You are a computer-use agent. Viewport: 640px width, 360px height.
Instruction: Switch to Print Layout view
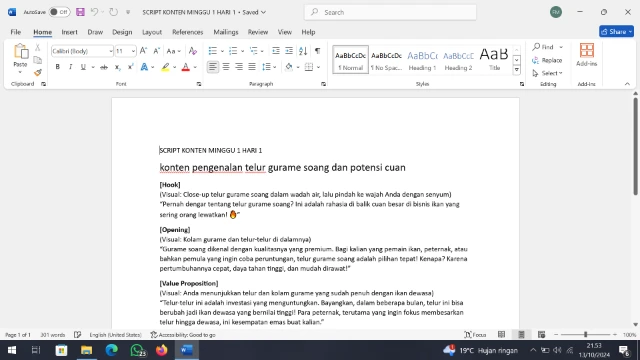pos(521,335)
